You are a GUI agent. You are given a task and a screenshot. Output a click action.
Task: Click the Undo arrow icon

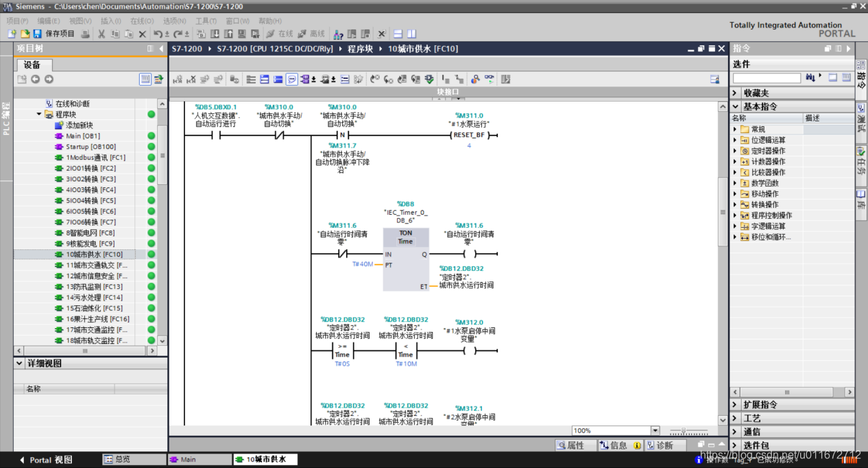tap(159, 34)
